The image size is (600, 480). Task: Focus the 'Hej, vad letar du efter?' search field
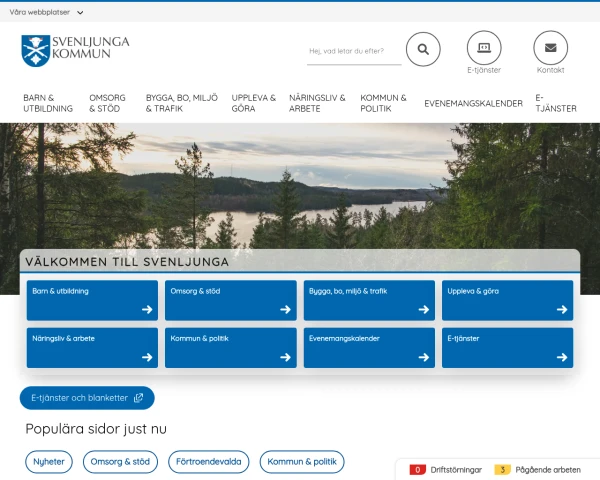[x=354, y=51]
